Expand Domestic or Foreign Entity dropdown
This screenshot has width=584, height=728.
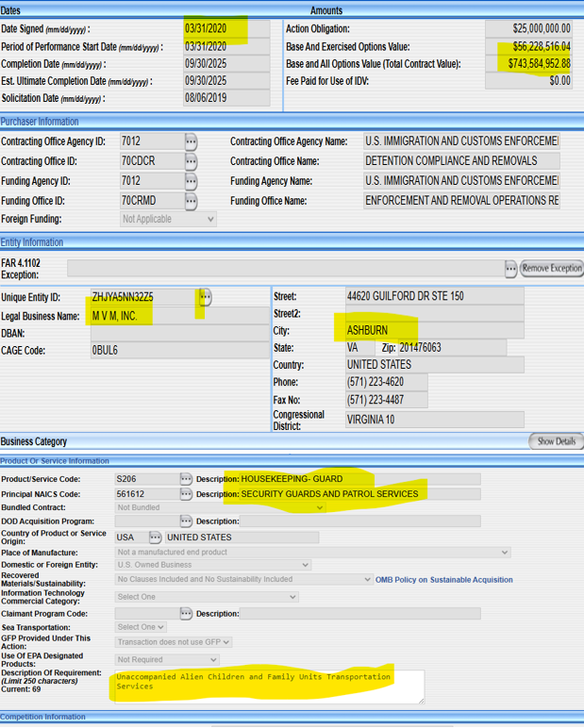[x=213, y=565]
